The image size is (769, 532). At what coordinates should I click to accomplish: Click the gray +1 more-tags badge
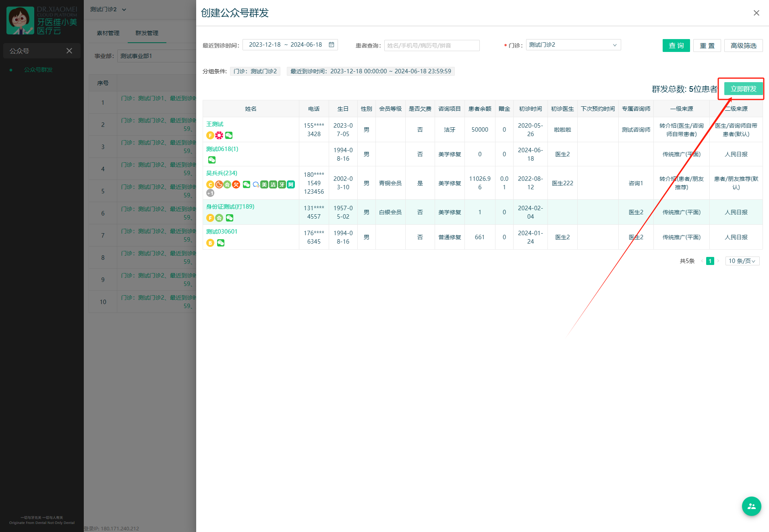point(210,193)
